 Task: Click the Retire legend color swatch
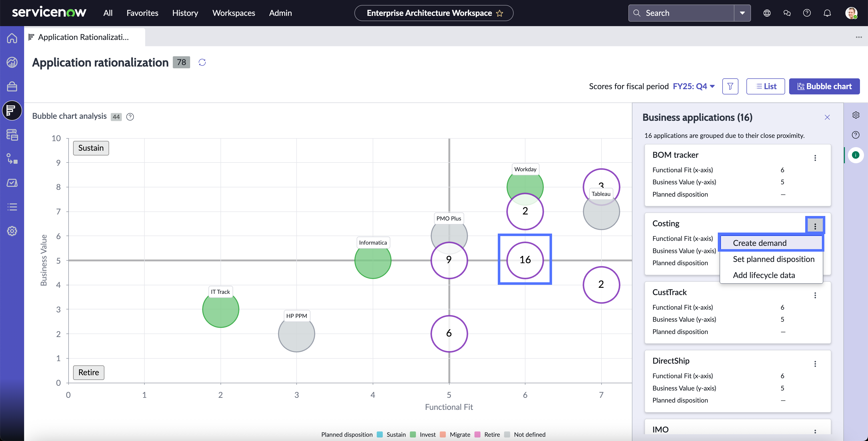click(477, 434)
